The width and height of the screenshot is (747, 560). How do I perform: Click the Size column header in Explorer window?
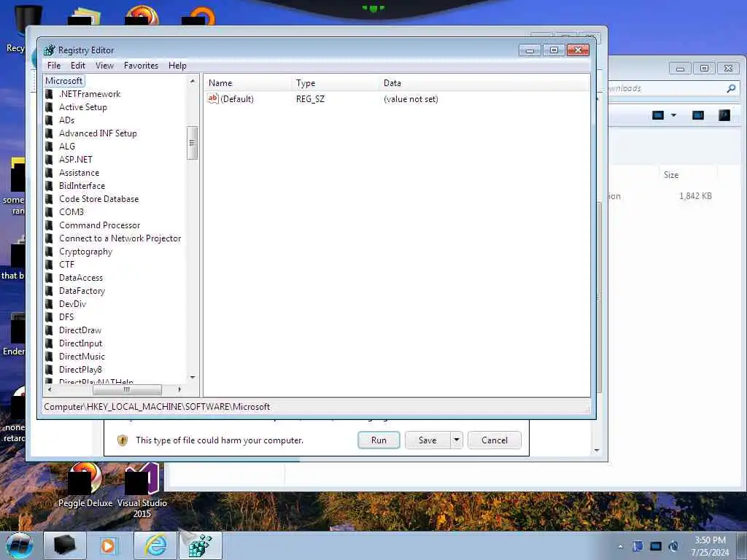[x=671, y=175]
